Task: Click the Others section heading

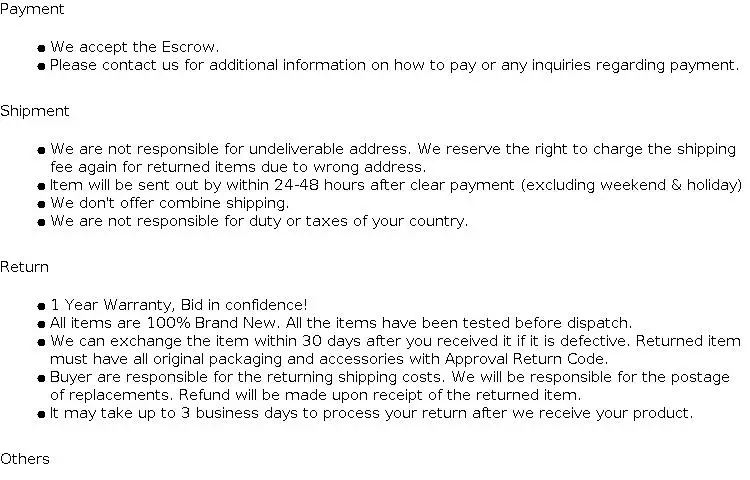Action: click(25, 459)
